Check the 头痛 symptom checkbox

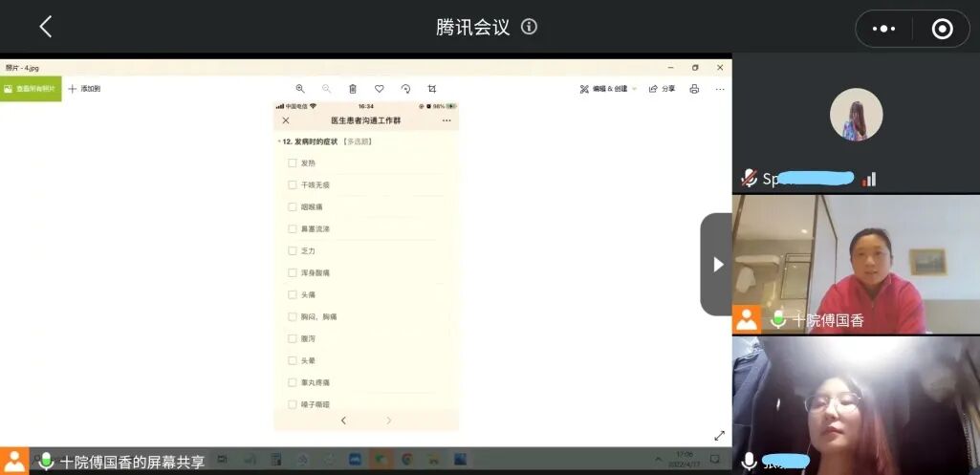(x=292, y=294)
